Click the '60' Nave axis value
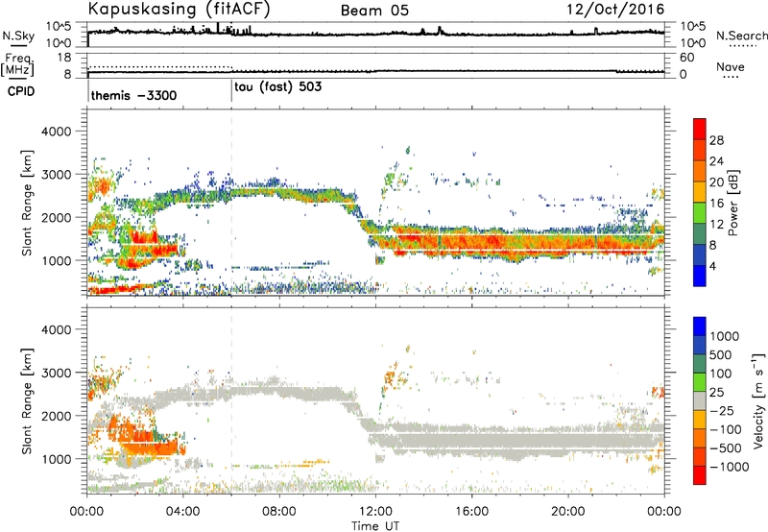Image resolution: width=768 pixels, height=532 pixels. coord(687,58)
